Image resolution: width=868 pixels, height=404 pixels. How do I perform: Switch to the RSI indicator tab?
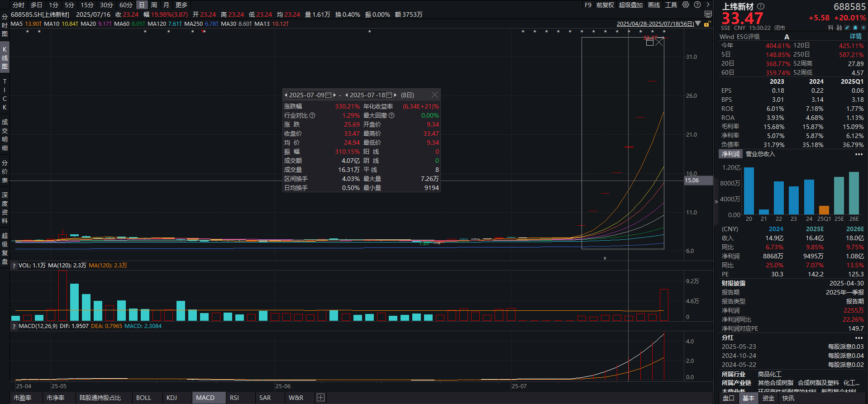coord(234,398)
